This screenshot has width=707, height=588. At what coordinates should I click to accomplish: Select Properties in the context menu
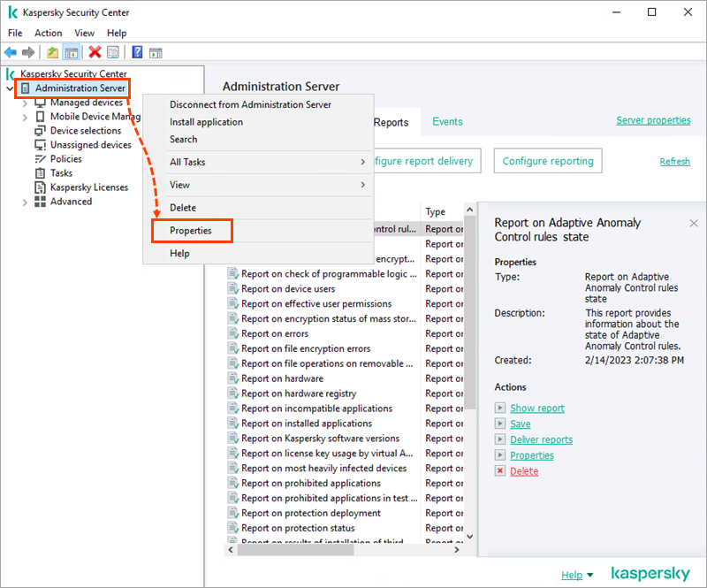pos(192,230)
